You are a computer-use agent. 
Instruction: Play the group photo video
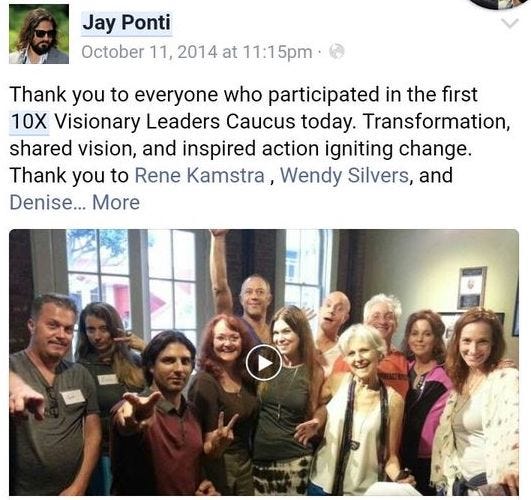click(264, 363)
